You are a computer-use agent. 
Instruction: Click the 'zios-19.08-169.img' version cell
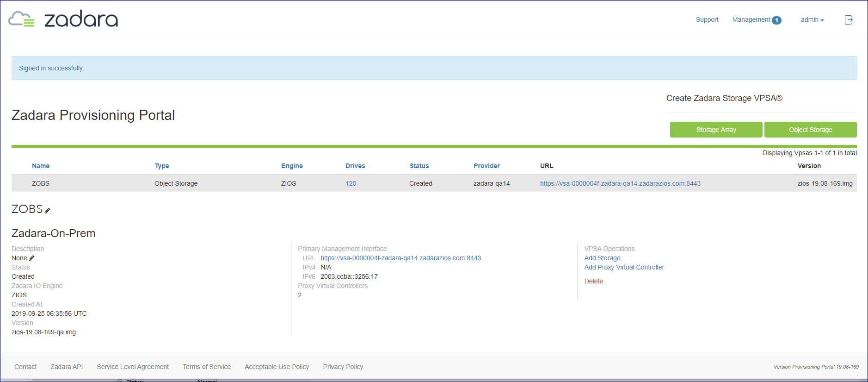pyautogui.click(x=825, y=183)
